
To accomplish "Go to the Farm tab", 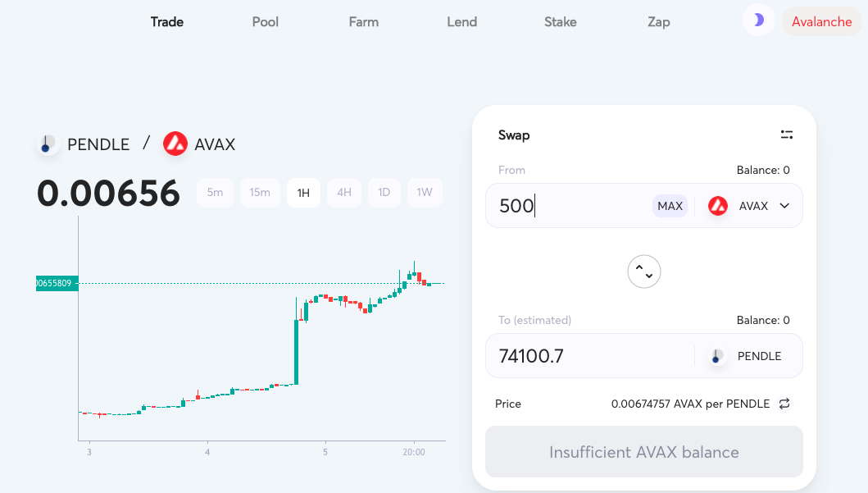I will 364,21.
